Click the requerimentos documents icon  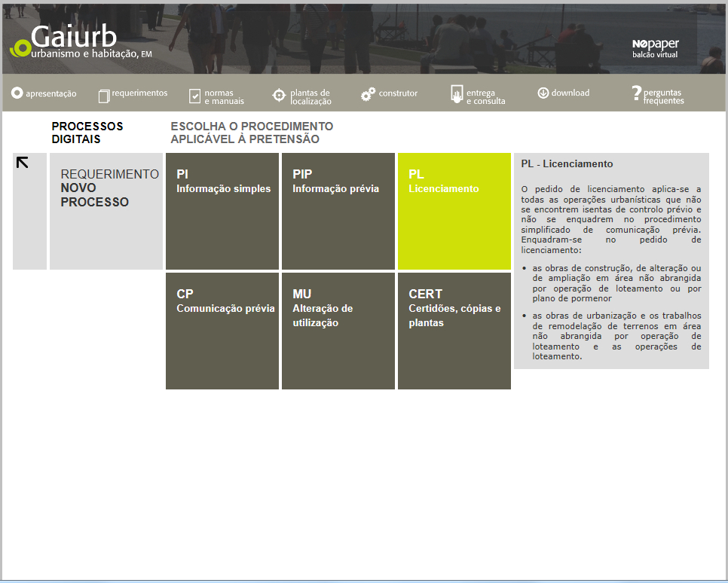click(x=104, y=96)
